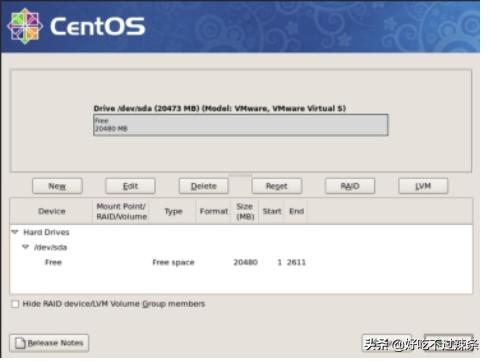Image resolution: width=489 pixels, height=361 pixels.
Task: Click the Edit partition button
Action: click(130, 186)
